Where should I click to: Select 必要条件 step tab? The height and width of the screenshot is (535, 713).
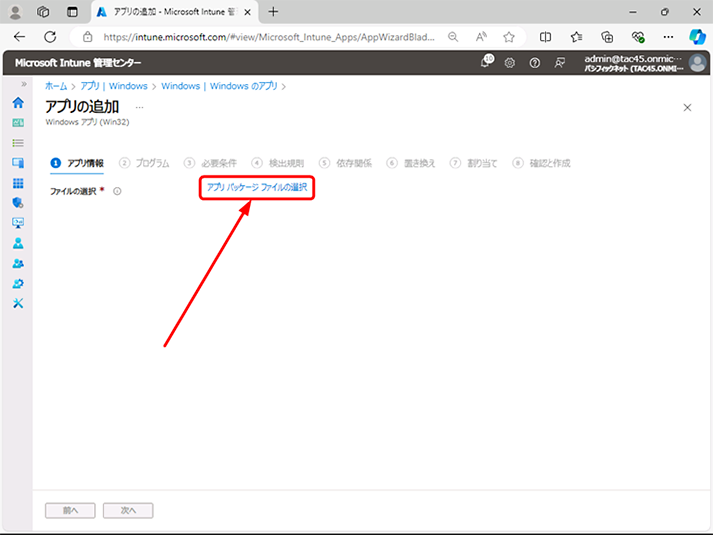pos(210,163)
